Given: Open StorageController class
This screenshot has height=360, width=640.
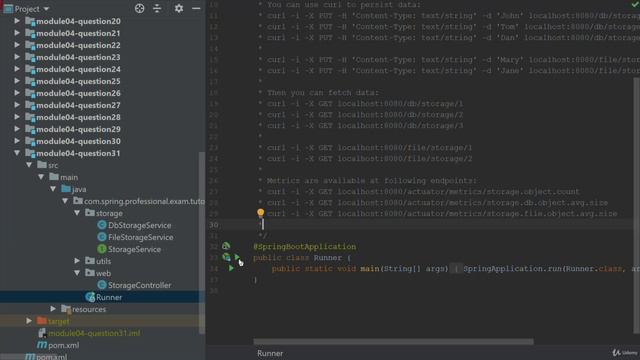Looking at the screenshot, I should point(140,285).
